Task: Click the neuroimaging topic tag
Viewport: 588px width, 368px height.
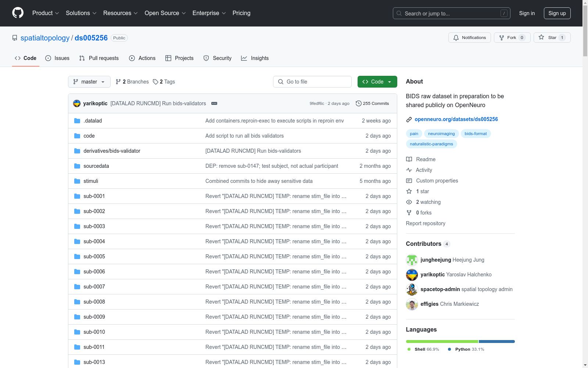Action: (x=441, y=134)
